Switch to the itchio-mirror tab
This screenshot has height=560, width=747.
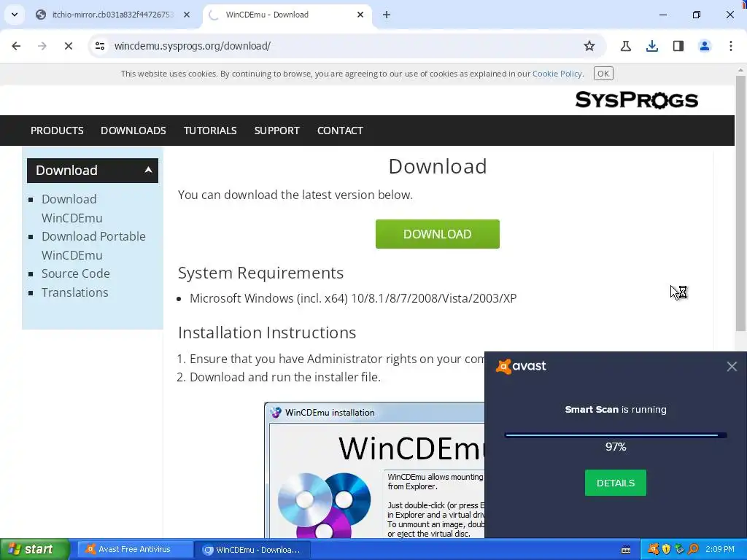tap(112, 15)
